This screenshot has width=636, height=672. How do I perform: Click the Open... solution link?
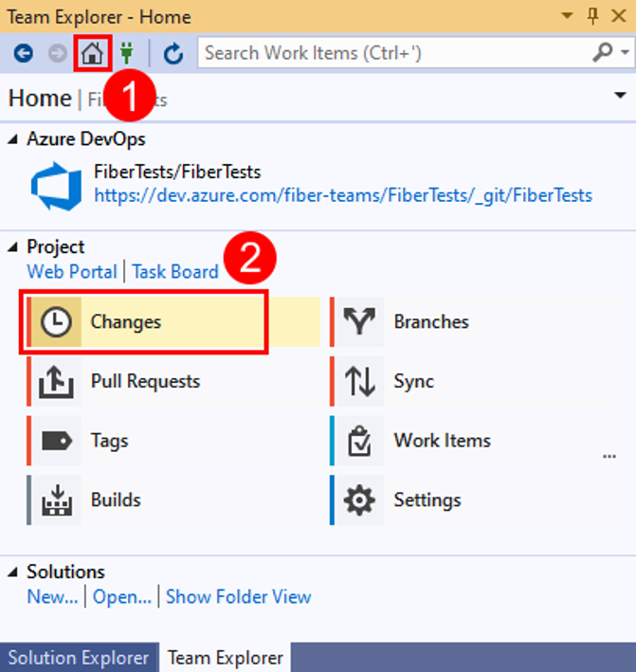[122, 596]
